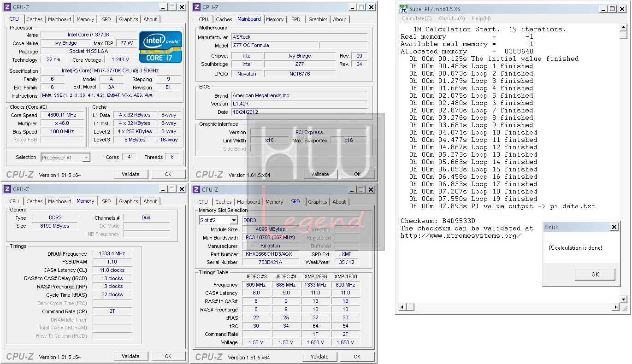Click the Super PI vertical scrollbar down arrow
The width and height of the screenshot is (632, 364).
(x=623, y=299)
